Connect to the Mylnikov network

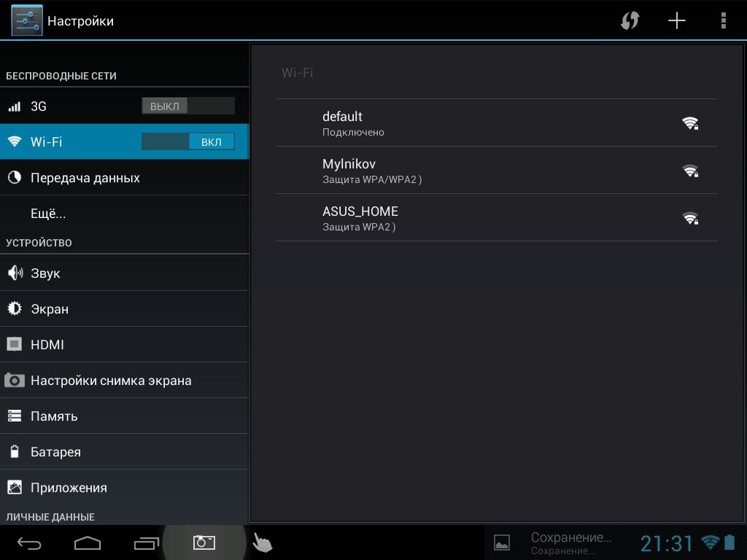click(x=496, y=171)
